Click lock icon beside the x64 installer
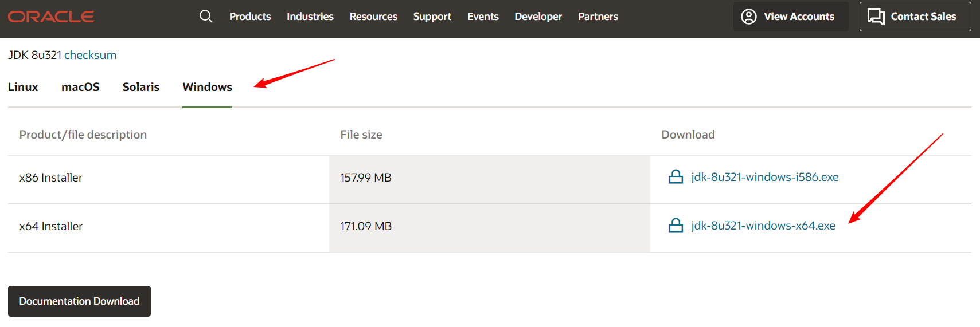 click(676, 226)
